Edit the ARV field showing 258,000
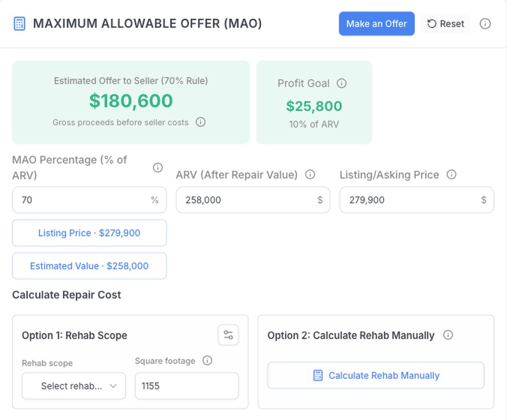This screenshot has height=420, width=507. [253, 200]
